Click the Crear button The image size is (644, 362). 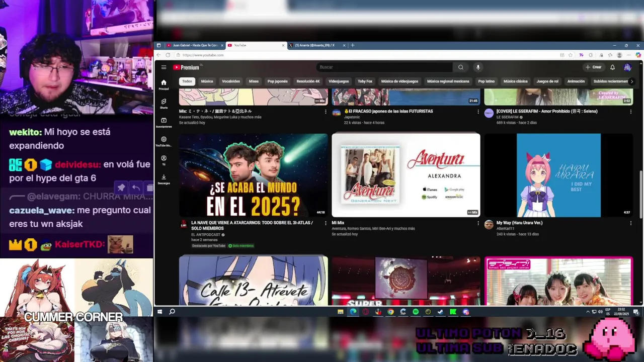tap(593, 67)
